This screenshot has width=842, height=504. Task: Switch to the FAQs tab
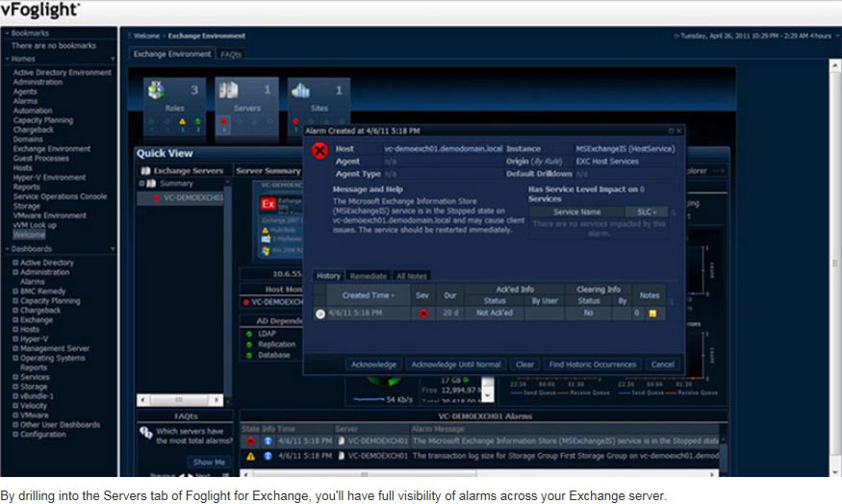[231, 55]
